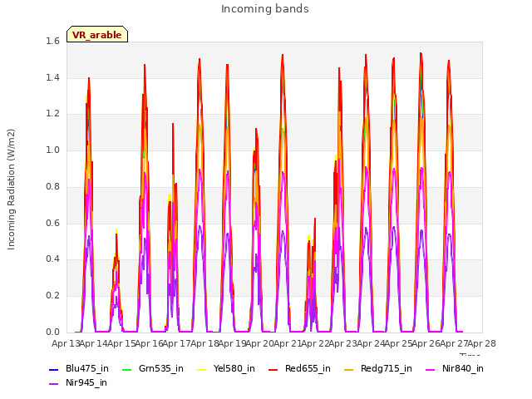Click the orange Redg715_in legend color marker
The height and width of the screenshot is (399, 532).
[x=348, y=369]
